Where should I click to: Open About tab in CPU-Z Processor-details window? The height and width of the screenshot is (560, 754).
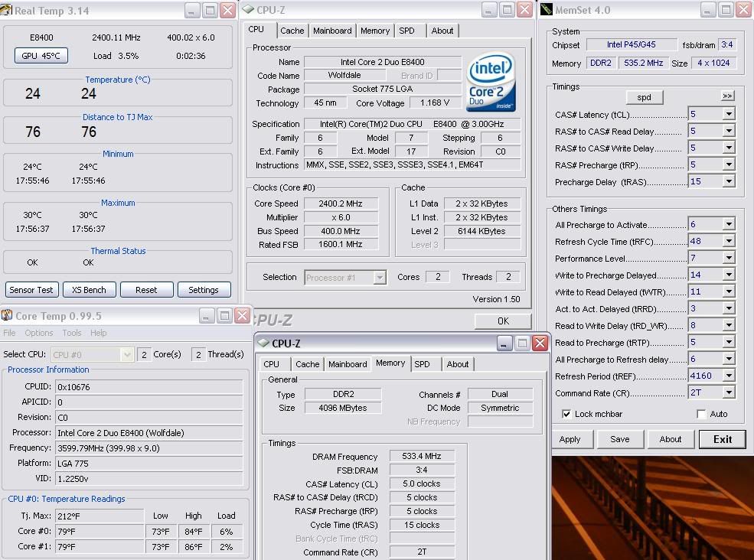click(x=442, y=31)
